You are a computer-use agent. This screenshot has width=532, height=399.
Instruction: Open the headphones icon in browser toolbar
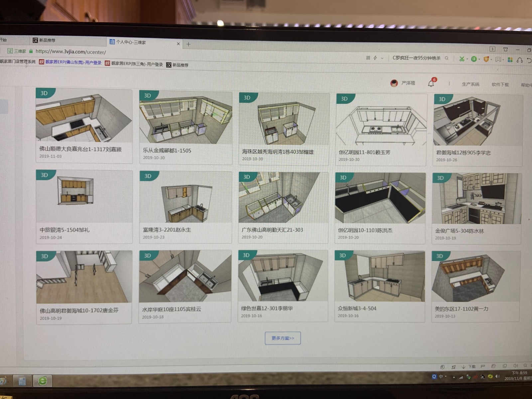(520, 60)
